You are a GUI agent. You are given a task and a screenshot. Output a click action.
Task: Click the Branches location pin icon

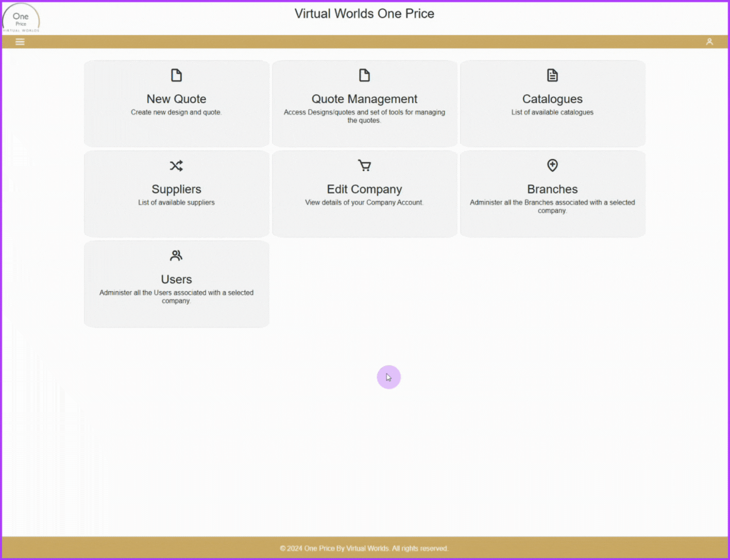click(552, 165)
